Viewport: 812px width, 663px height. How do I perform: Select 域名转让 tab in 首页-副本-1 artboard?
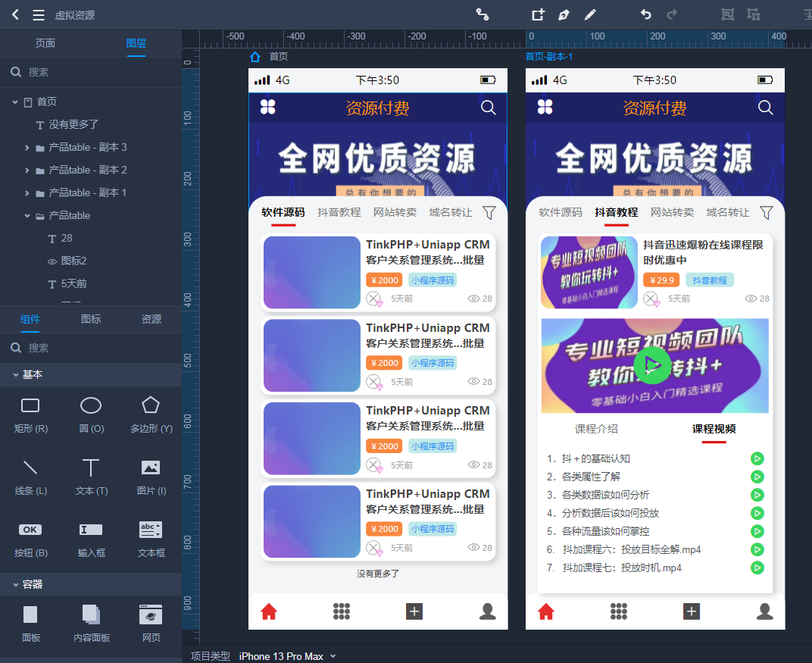coord(728,212)
